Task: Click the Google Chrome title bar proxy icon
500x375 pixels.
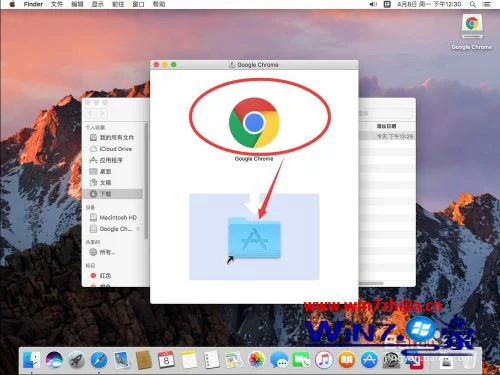Action: tap(232, 65)
